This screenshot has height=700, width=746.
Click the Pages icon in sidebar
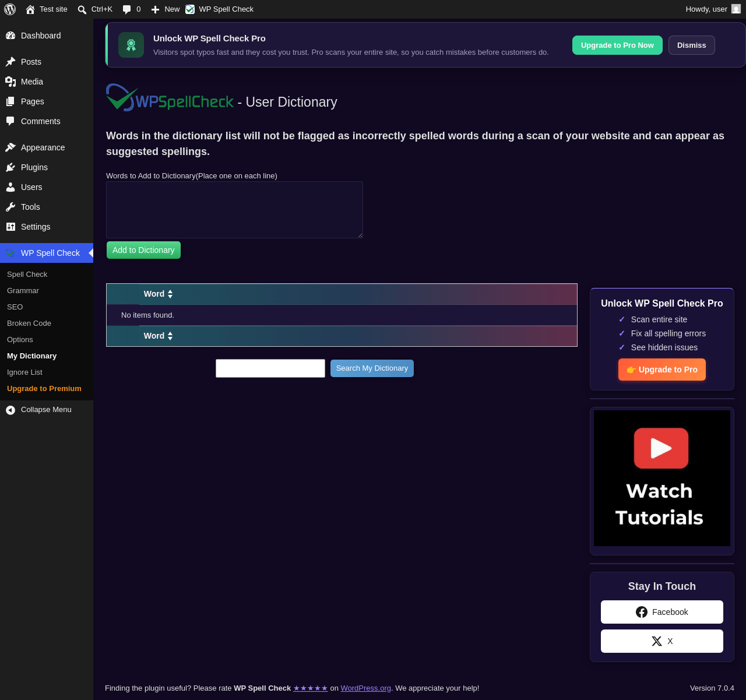(x=10, y=101)
